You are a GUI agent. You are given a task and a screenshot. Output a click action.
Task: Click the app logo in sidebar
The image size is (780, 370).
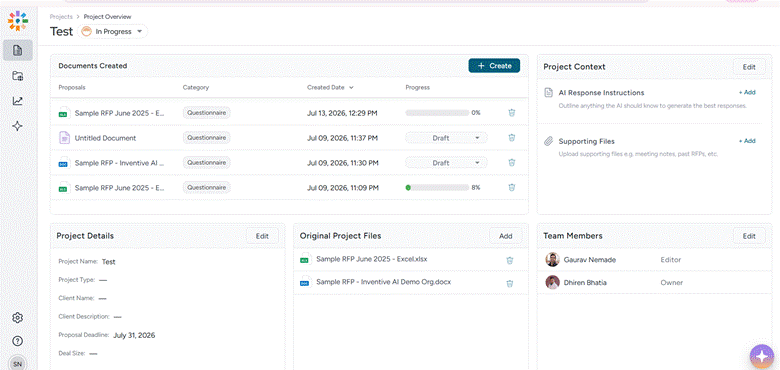18,20
